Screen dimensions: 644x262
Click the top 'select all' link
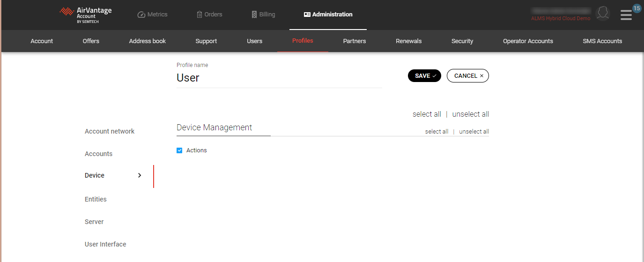click(427, 114)
